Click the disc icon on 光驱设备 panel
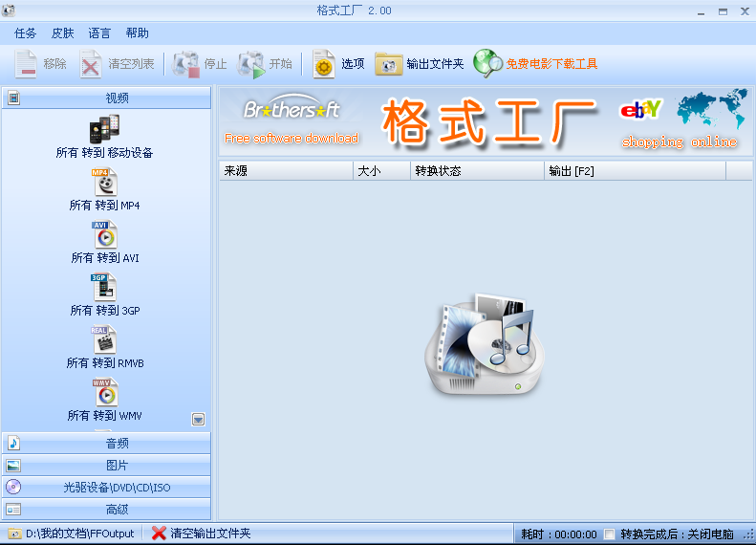756x545 pixels. click(x=13, y=487)
